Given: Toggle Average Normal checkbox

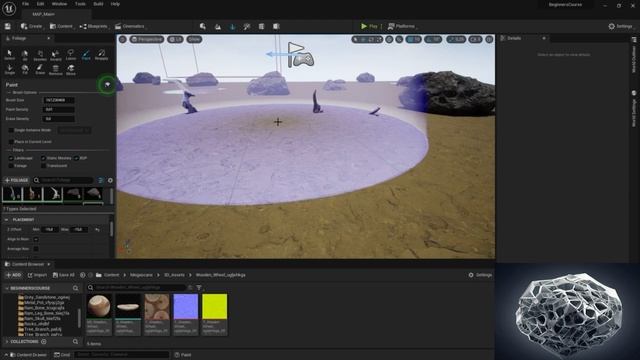Looking at the screenshot, I should [x=36, y=249].
